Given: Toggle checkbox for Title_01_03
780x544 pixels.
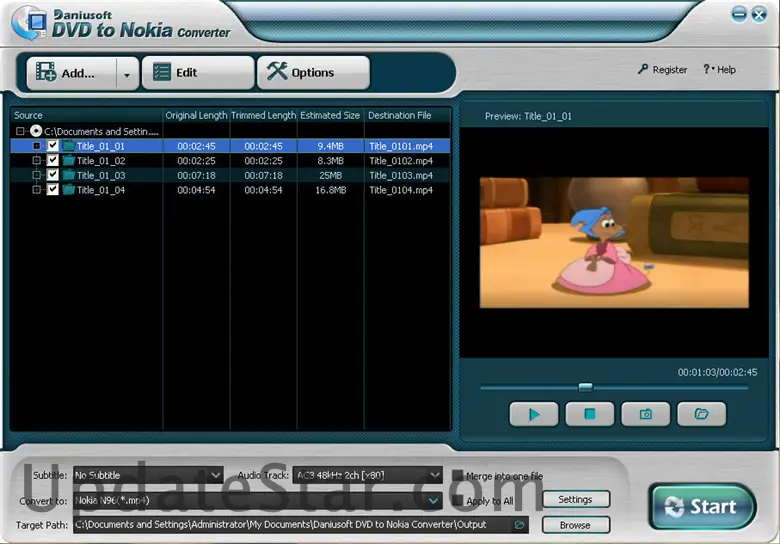Looking at the screenshot, I should pos(53,175).
